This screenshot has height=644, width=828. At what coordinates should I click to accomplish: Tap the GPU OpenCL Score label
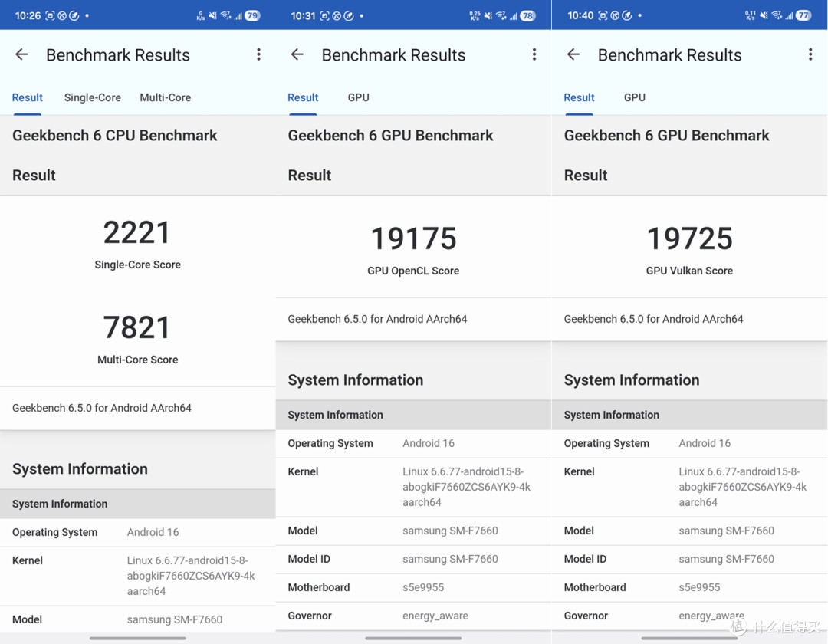point(413,271)
